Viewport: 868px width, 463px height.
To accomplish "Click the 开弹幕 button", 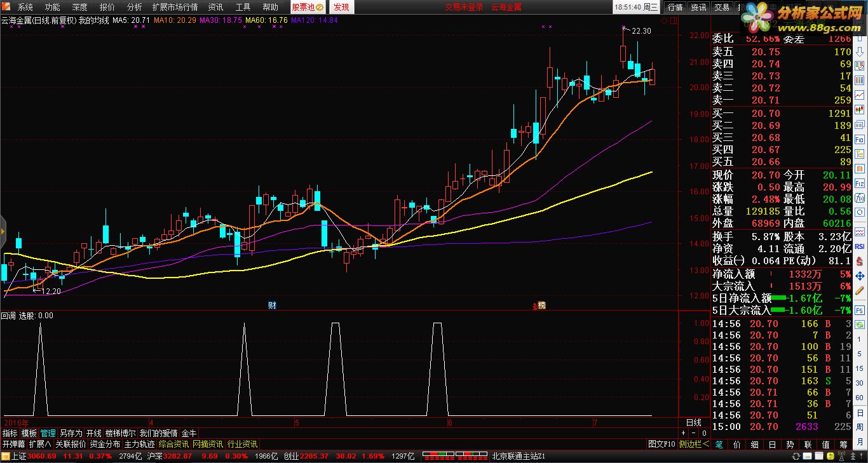I will tap(13, 444).
